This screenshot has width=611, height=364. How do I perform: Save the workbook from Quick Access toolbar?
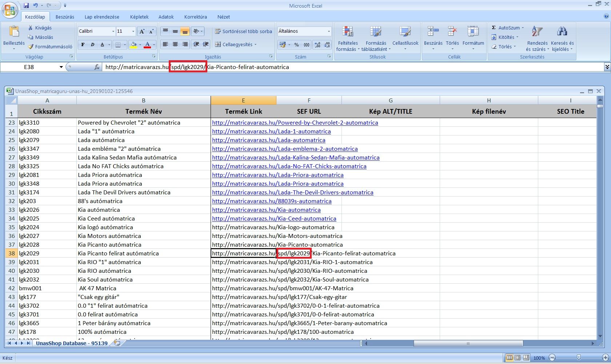coord(26,5)
